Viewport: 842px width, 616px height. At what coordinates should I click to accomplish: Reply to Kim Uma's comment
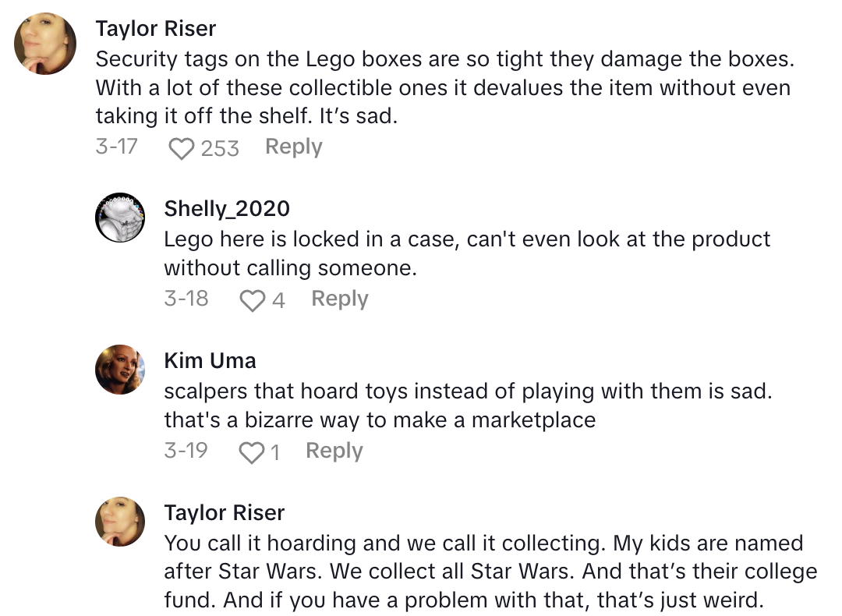point(334,451)
